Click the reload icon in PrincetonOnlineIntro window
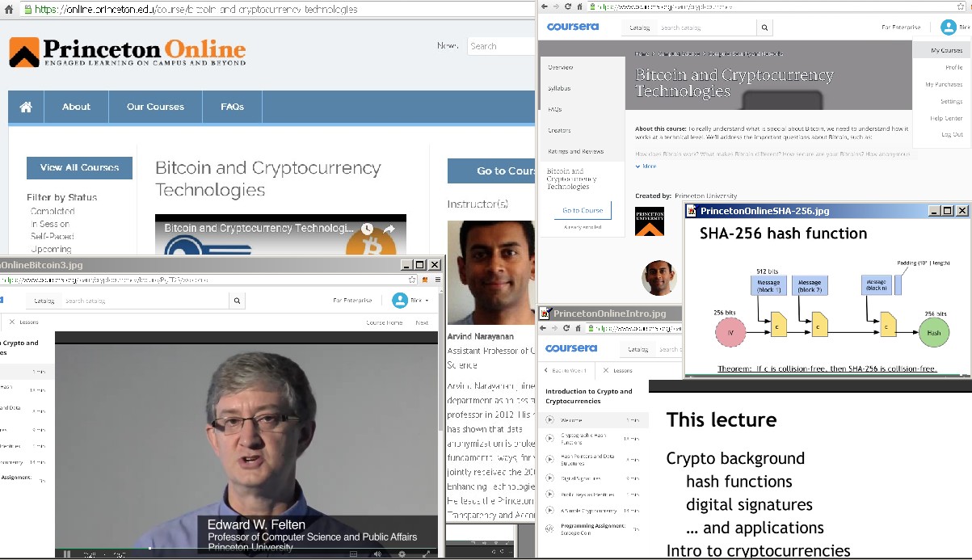Image resolution: width=972 pixels, height=560 pixels. click(x=566, y=328)
